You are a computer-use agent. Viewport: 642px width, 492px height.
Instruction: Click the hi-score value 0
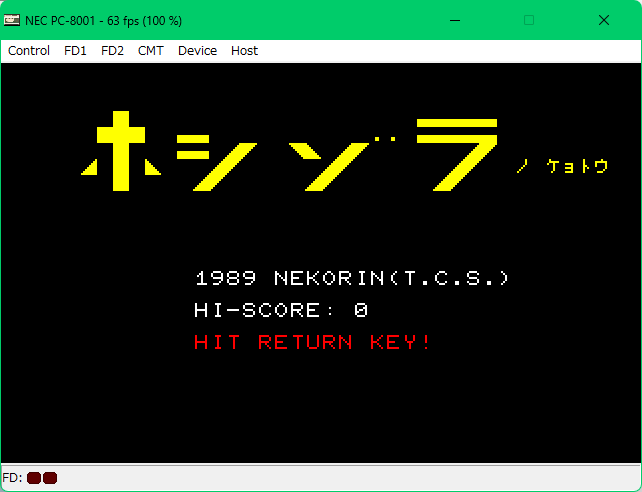(361, 310)
